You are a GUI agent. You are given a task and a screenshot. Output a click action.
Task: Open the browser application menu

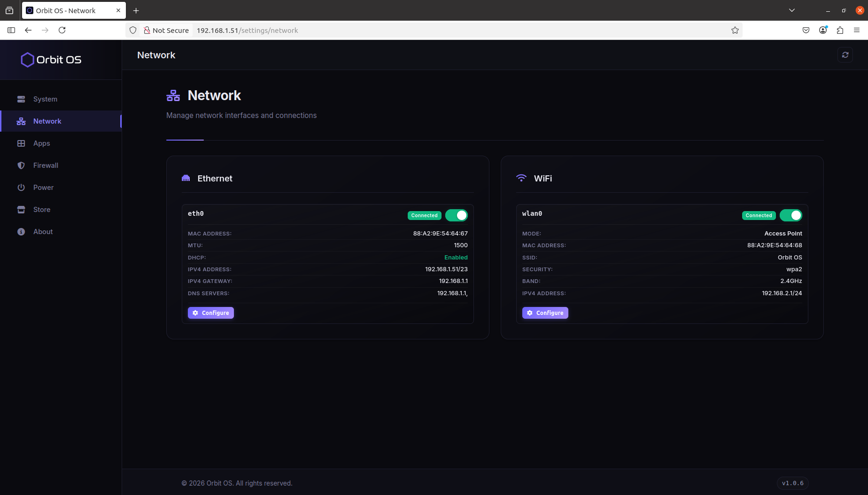point(857,30)
